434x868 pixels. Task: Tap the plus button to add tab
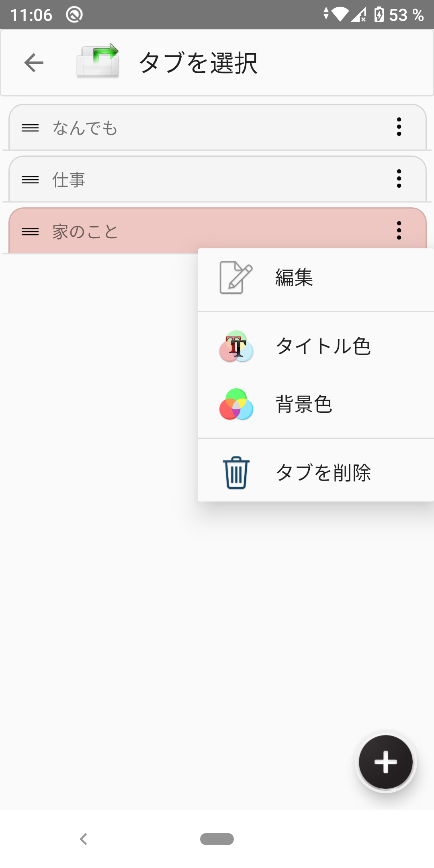[386, 762]
